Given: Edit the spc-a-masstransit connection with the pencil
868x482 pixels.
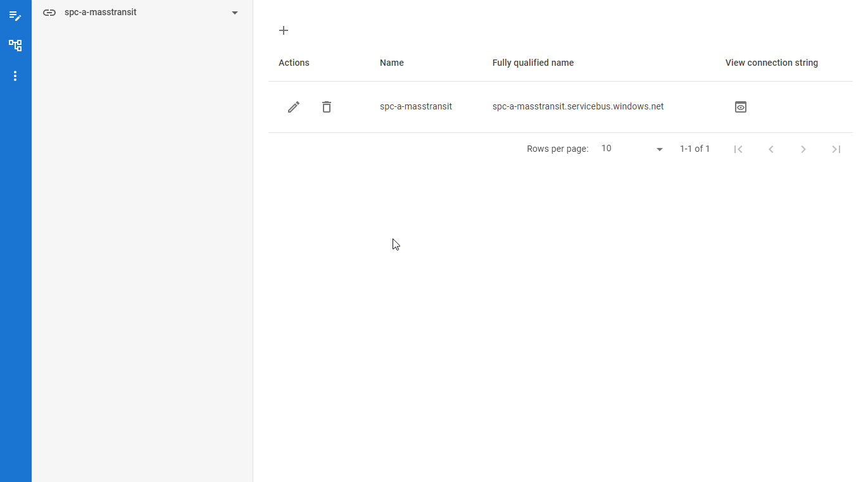Looking at the screenshot, I should 294,107.
